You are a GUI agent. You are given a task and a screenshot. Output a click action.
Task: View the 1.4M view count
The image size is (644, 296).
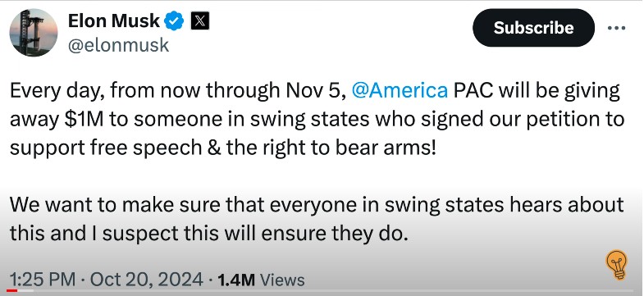[236, 280]
